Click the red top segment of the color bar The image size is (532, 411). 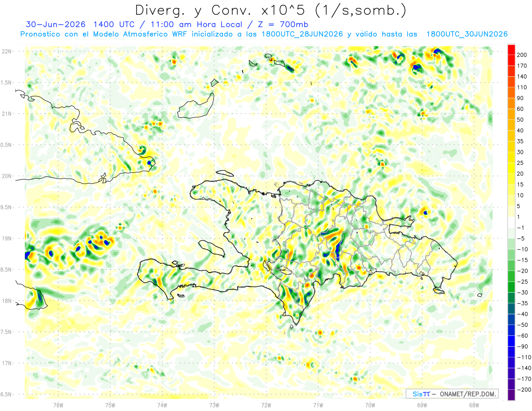pos(511,50)
